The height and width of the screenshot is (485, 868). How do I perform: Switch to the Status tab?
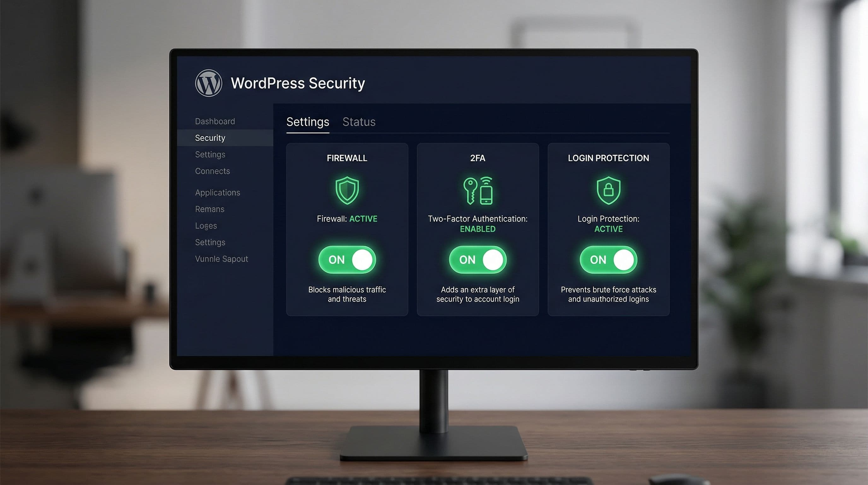click(359, 122)
